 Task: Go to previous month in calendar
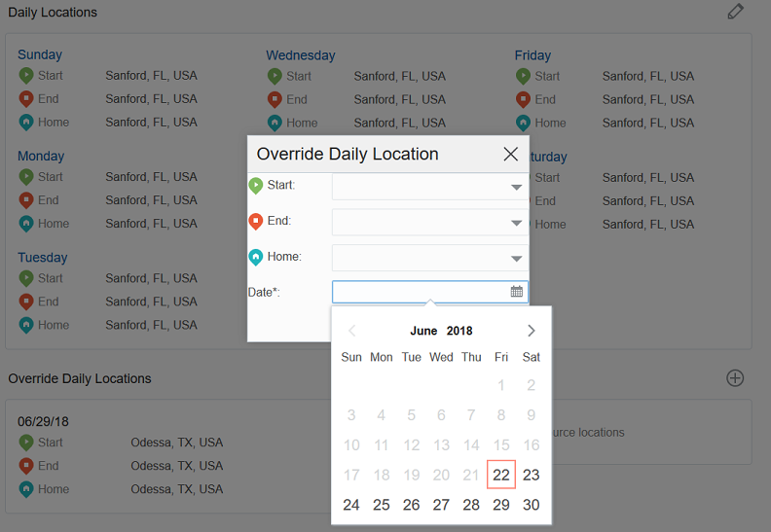(x=352, y=331)
